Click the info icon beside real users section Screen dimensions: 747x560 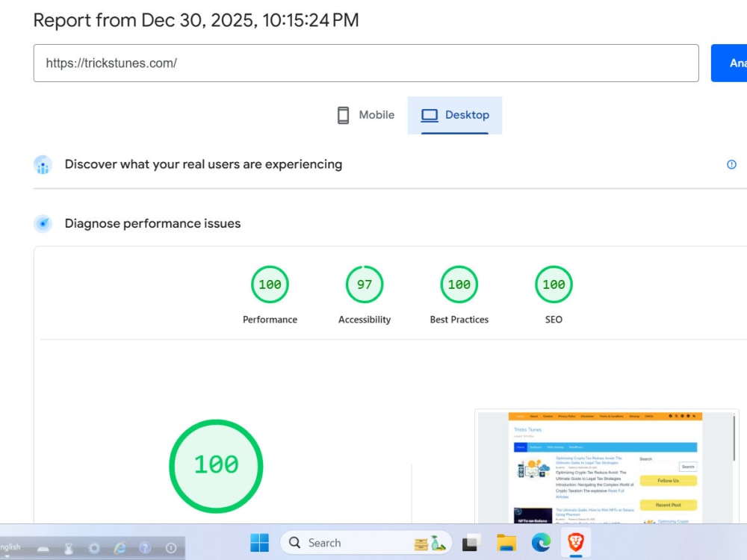point(732,164)
